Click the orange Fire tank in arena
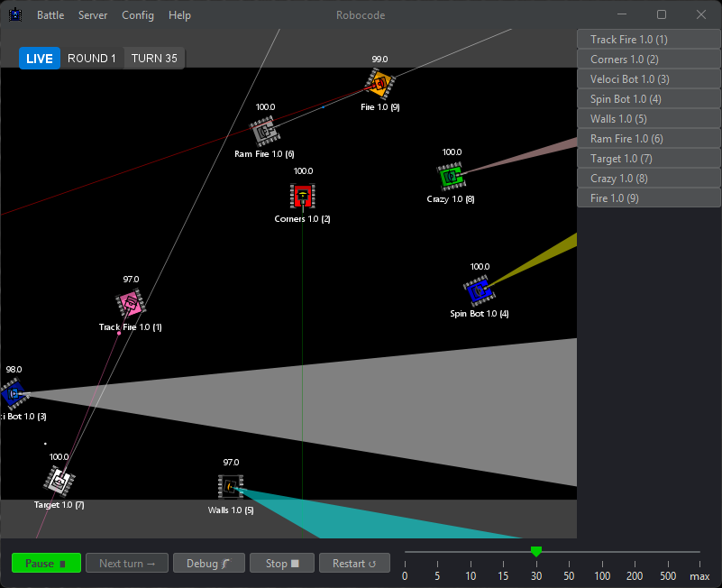722x588 pixels. click(380, 83)
